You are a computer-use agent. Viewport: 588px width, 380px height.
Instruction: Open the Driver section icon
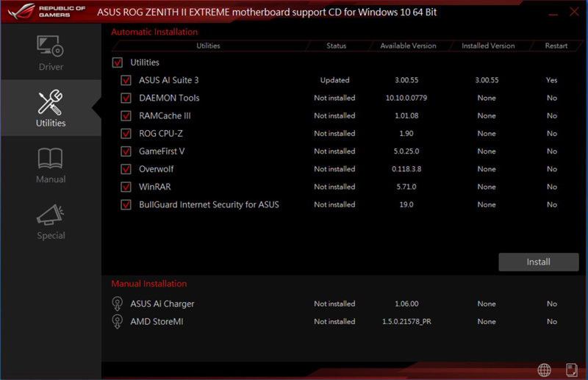click(50, 46)
